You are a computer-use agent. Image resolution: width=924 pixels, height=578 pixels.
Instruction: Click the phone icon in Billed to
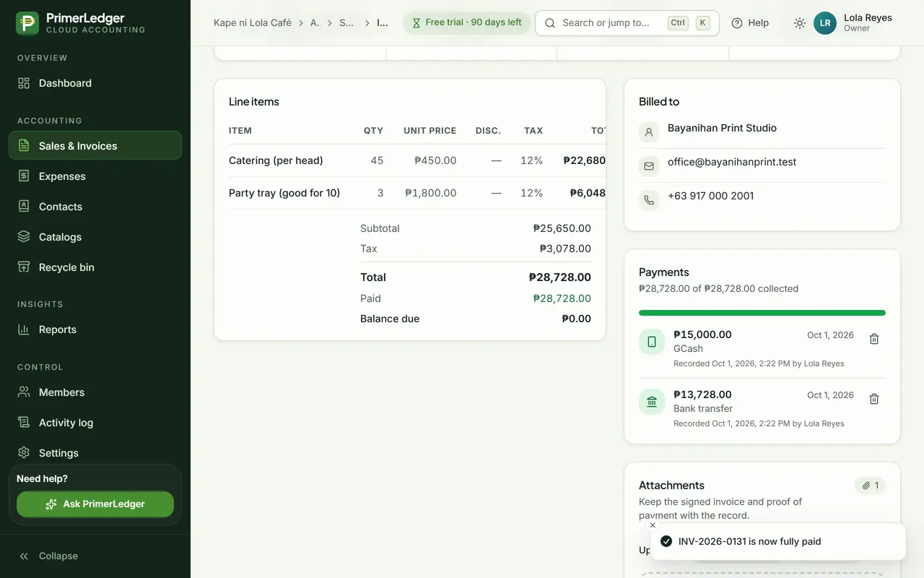[649, 200]
